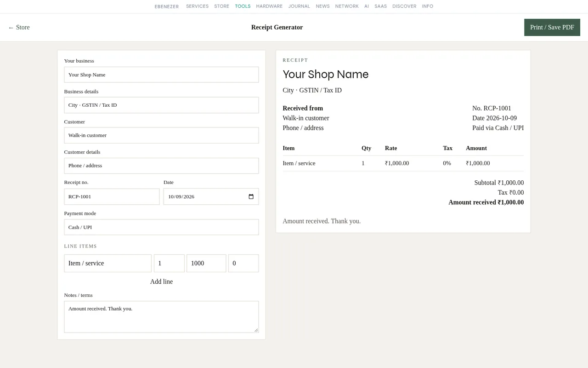Focus the Payment mode field
Image resolution: width=588 pixels, height=368 pixels.
(161, 227)
